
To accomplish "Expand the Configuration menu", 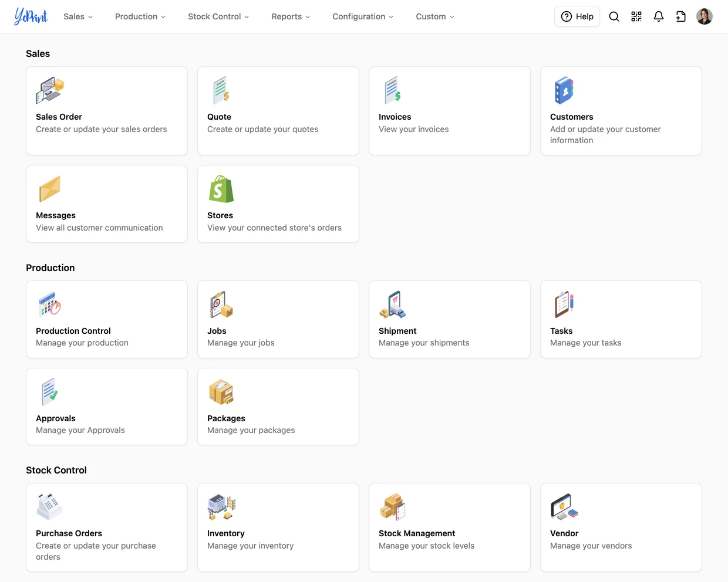I will 363,16.
